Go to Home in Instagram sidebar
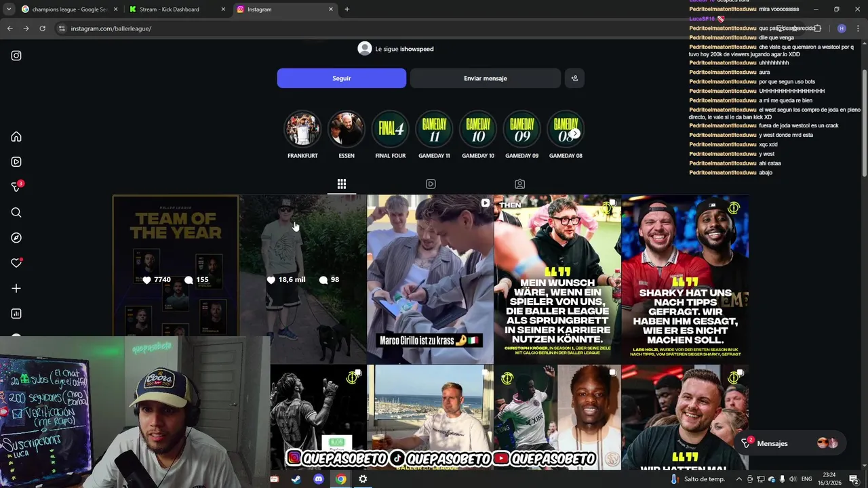Image resolution: width=868 pixels, height=488 pixels. [16, 137]
